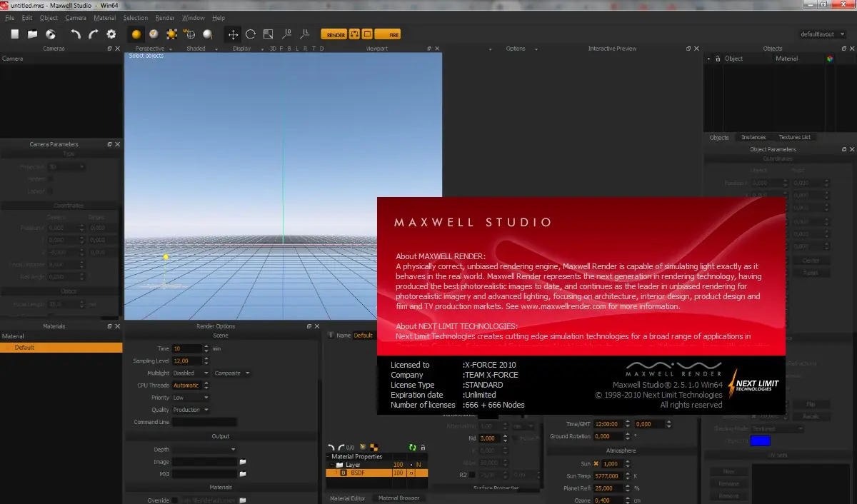This screenshot has height=504, width=857.
Task: Open the Camera menu
Action: (75, 18)
